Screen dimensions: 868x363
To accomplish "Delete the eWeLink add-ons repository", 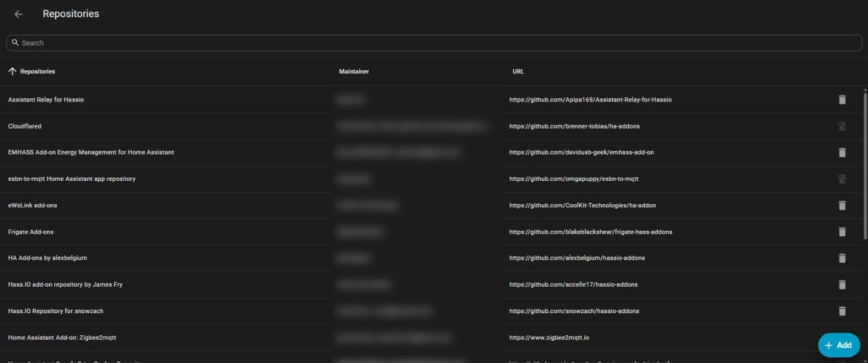I will click(x=842, y=205).
